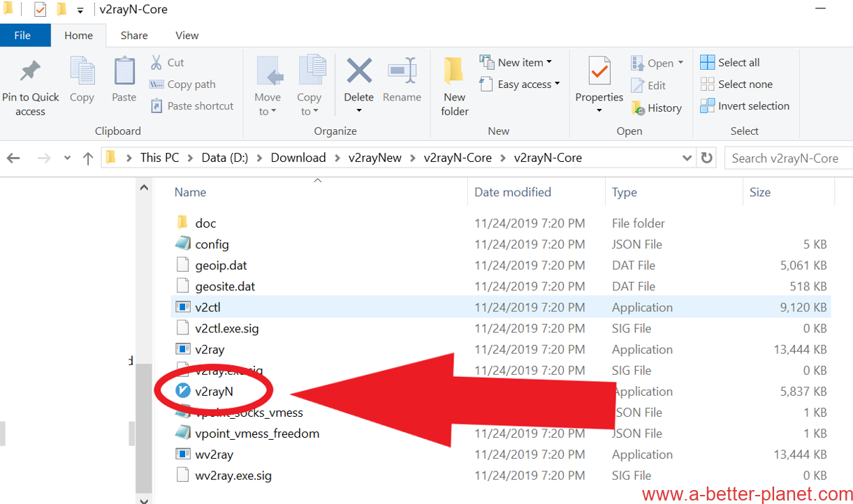Screen dimensions: 853x504
Task: Sort files by Date modified column
Action: point(513,193)
